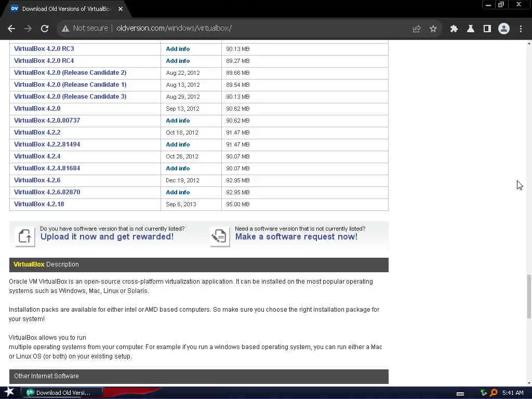The width and height of the screenshot is (532, 399).
Task: Open the VirtualBox 4.2.6 link
Action: (37, 180)
